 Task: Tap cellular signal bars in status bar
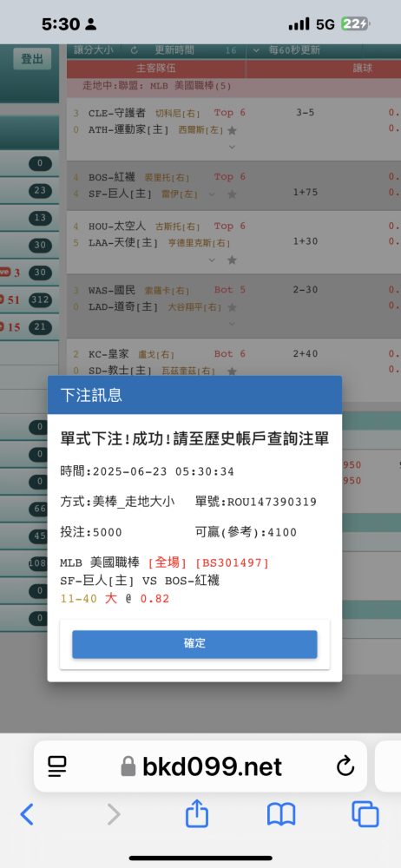click(x=299, y=23)
